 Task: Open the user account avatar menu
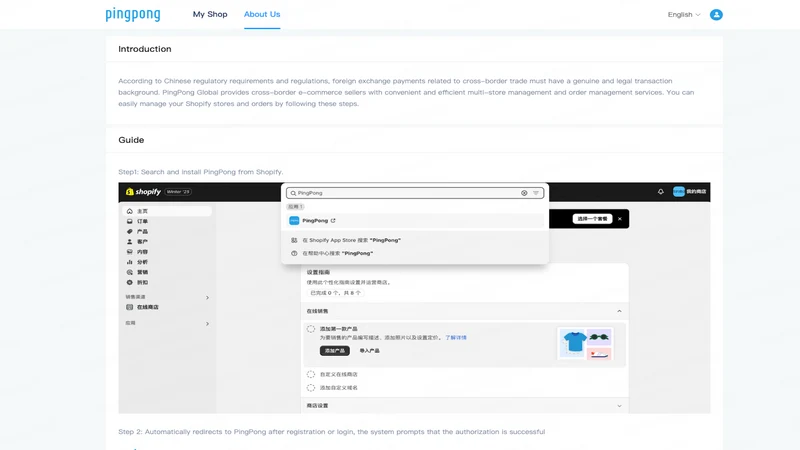click(716, 15)
